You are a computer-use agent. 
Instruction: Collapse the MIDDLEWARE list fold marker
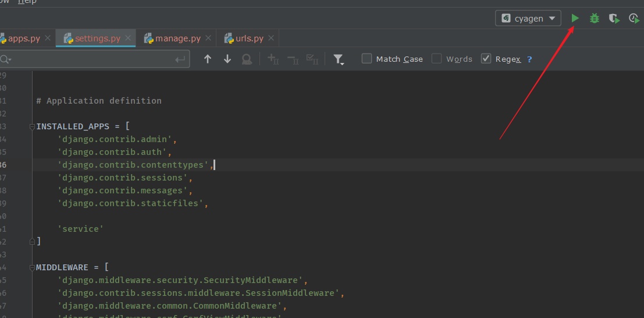32,268
